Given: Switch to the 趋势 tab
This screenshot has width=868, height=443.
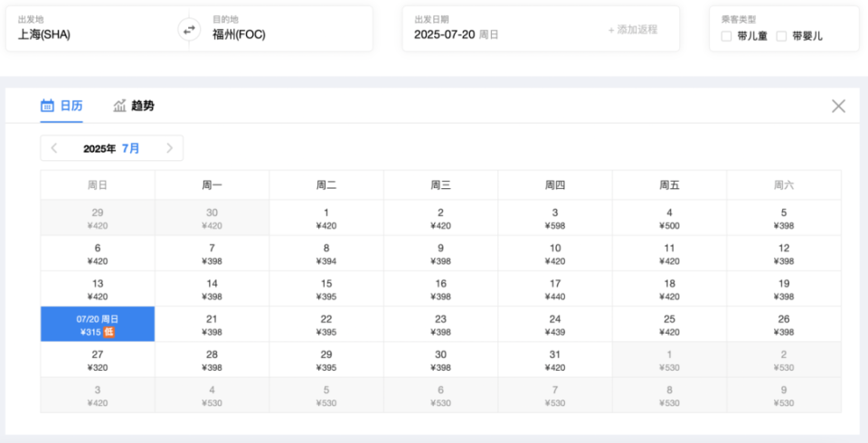Looking at the screenshot, I should point(134,105).
